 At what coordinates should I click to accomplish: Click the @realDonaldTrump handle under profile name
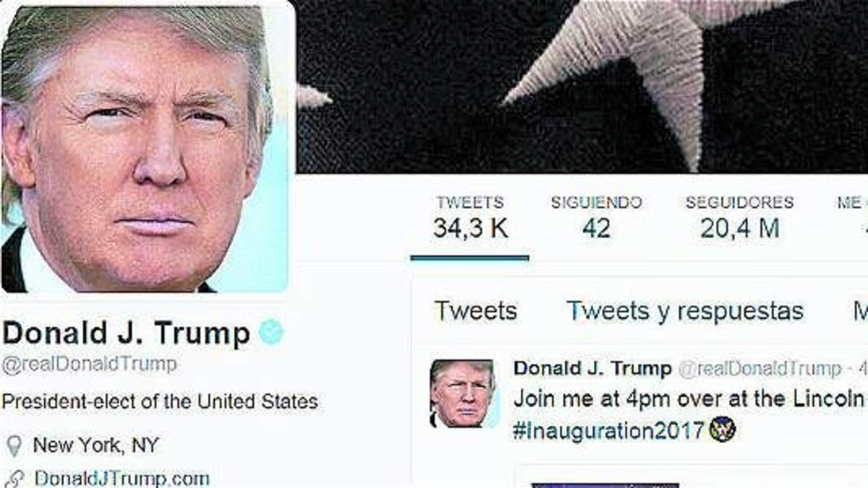(x=89, y=364)
